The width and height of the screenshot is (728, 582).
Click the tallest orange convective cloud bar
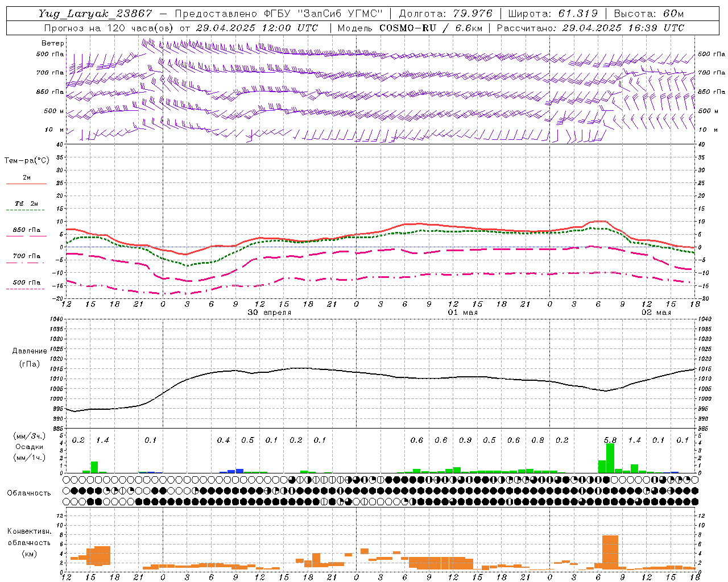pos(610,552)
